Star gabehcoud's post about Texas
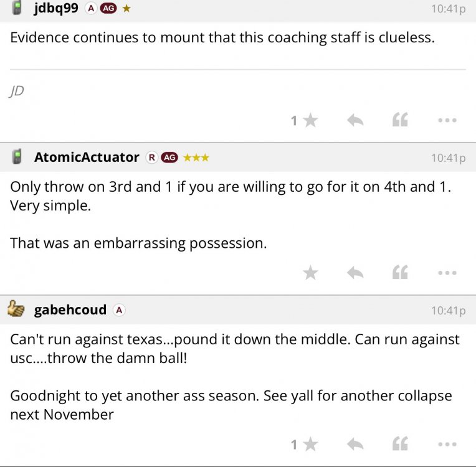The height and width of the screenshot is (467, 476). [310, 445]
